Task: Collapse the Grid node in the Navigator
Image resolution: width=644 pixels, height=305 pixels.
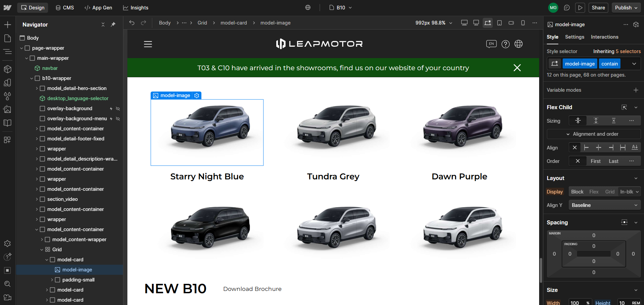Action: tap(42, 250)
